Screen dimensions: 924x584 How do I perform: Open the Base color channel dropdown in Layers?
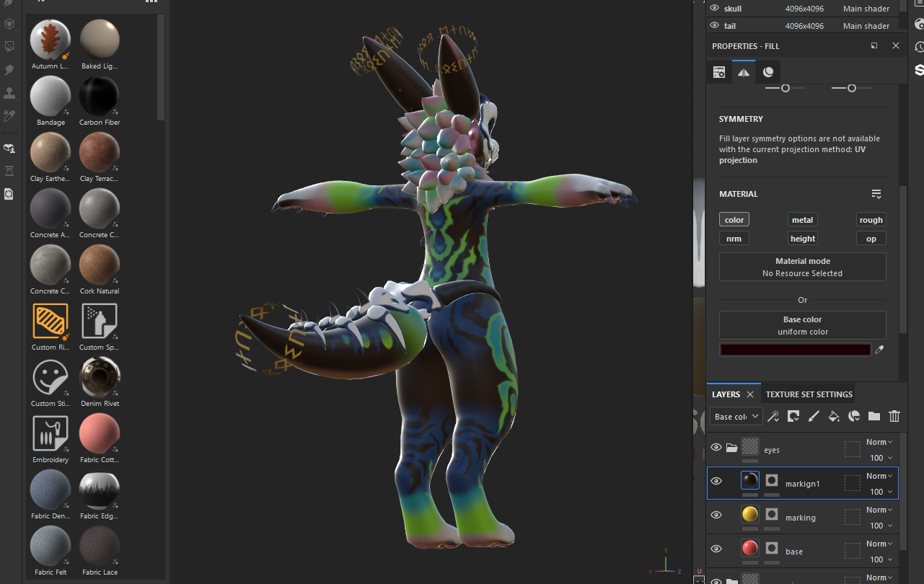coord(736,417)
